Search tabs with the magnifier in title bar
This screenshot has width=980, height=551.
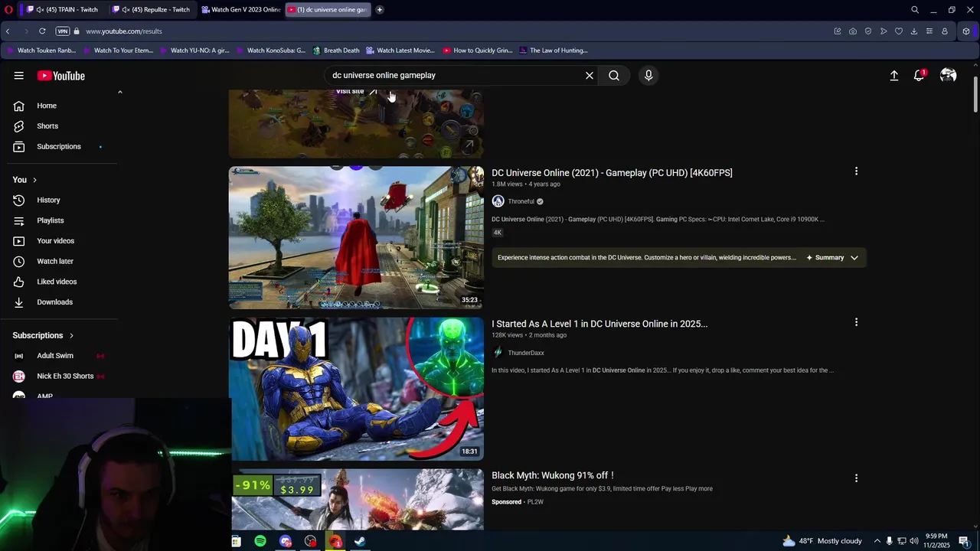pyautogui.click(x=915, y=10)
